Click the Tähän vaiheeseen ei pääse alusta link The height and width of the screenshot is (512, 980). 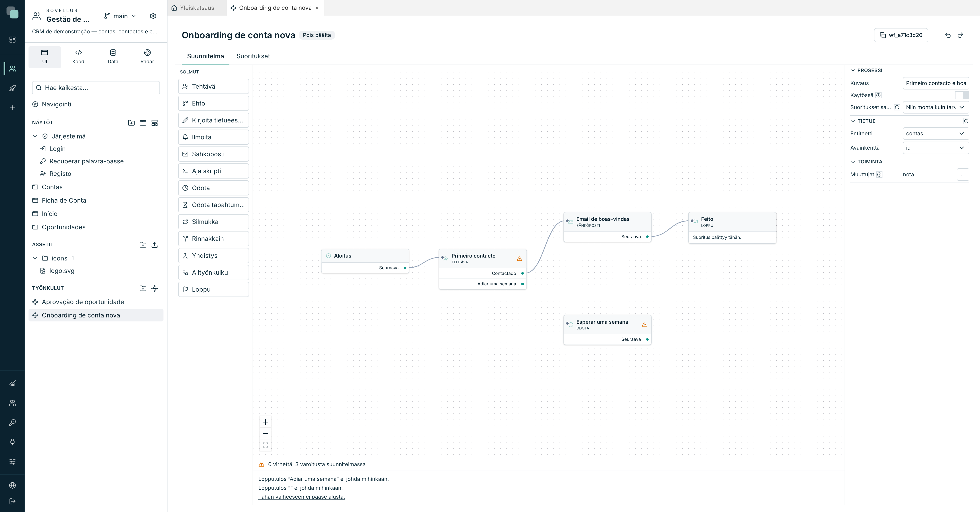click(301, 497)
